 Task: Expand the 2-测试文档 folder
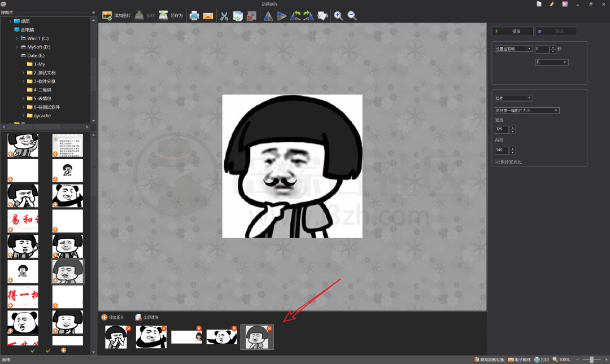23,73
